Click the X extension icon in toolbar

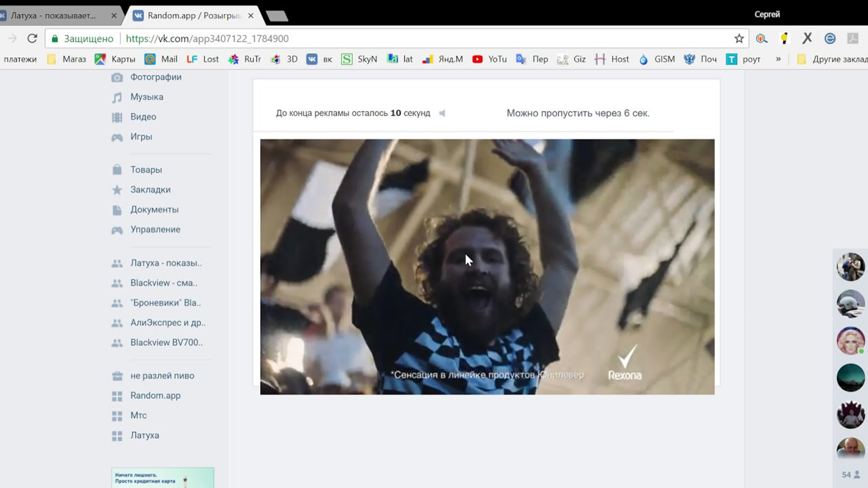tap(807, 38)
